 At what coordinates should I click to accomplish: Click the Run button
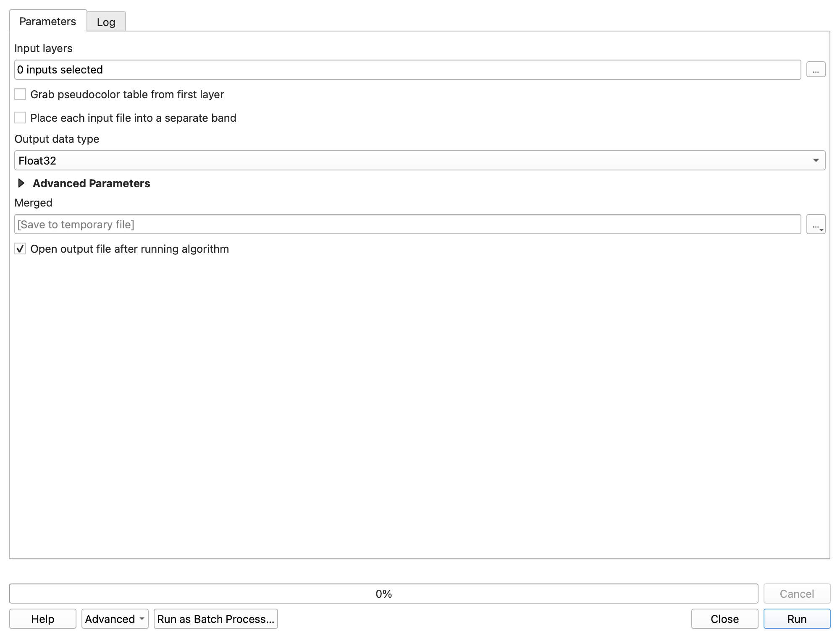[797, 619]
